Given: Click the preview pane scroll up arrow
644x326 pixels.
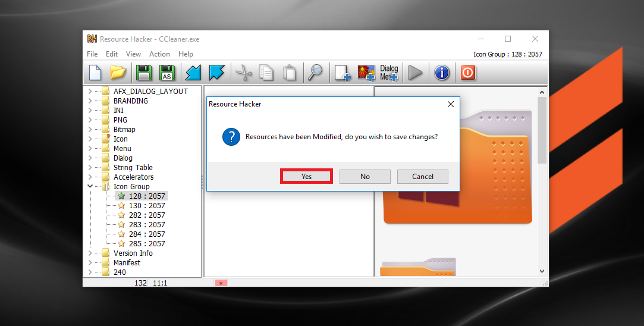Looking at the screenshot, I should (x=542, y=92).
